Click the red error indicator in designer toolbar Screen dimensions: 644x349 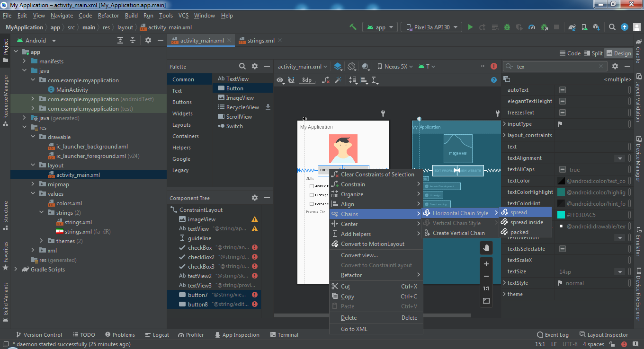494,66
